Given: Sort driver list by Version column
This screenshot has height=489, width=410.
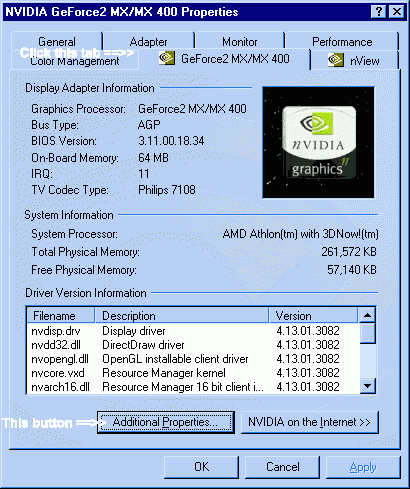Looking at the screenshot, I should coord(313,315).
